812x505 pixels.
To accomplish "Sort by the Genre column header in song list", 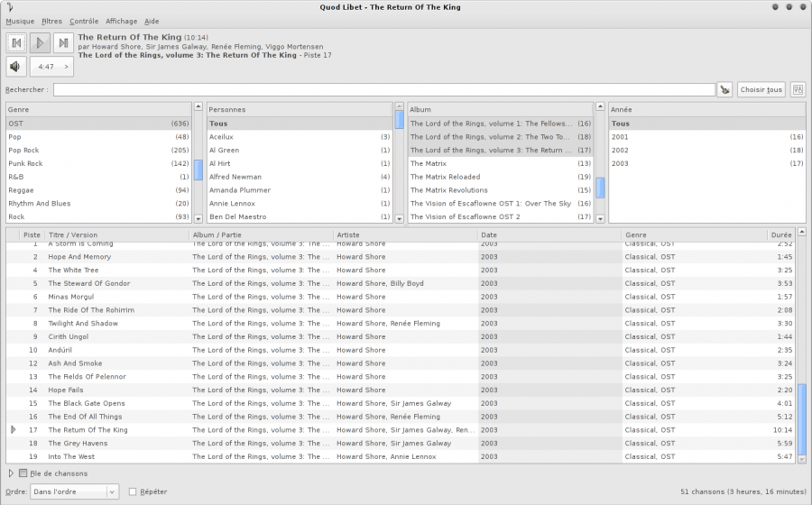I will (x=694, y=234).
